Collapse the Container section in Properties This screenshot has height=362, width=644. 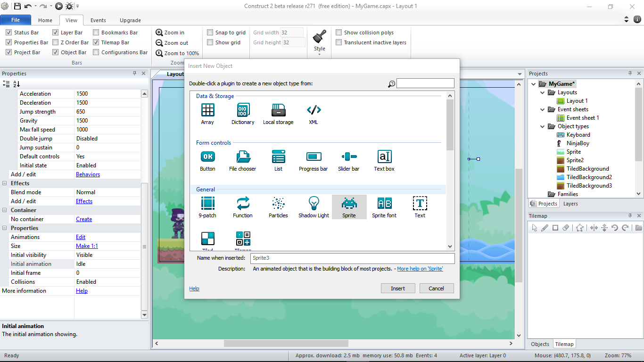tap(5, 210)
